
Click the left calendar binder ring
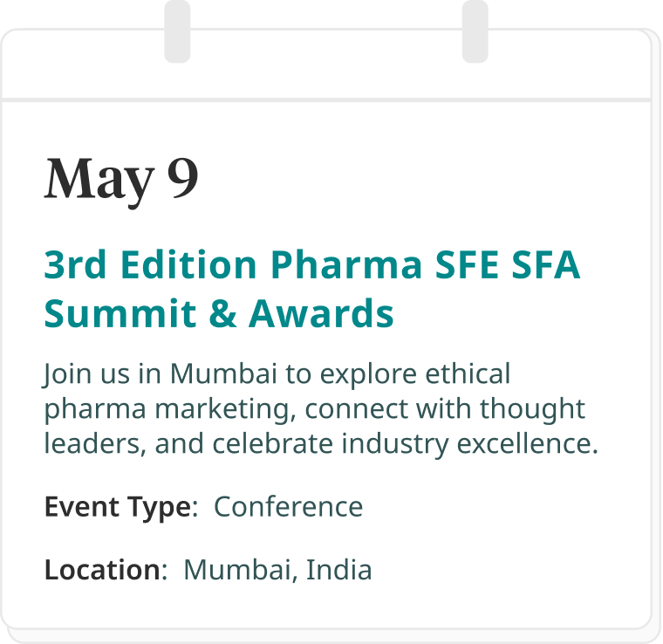coord(177,31)
